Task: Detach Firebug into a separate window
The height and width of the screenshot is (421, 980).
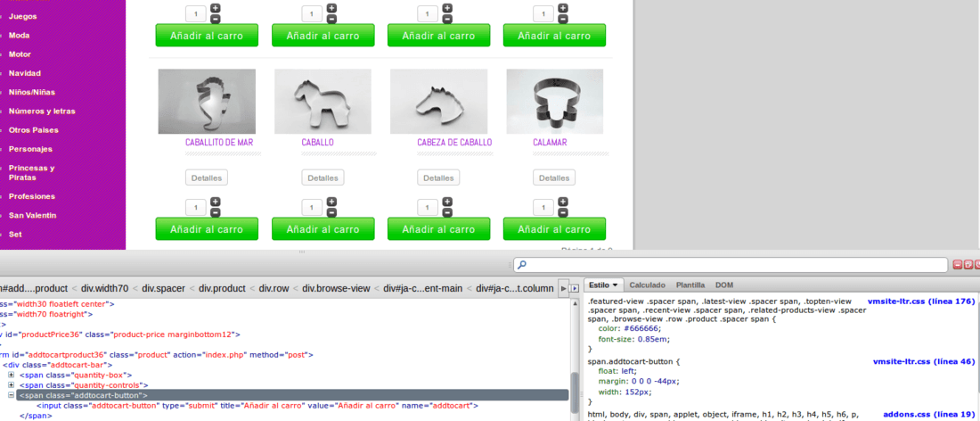Action: click(x=968, y=265)
